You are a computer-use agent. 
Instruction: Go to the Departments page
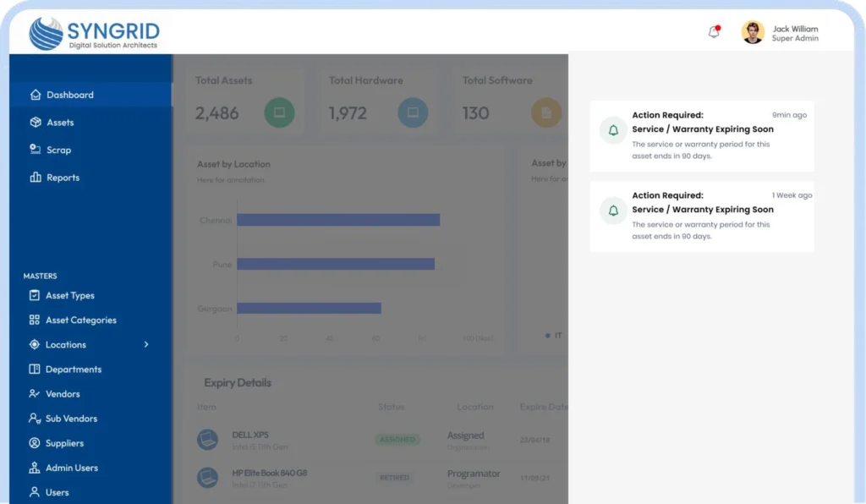(73, 370)
